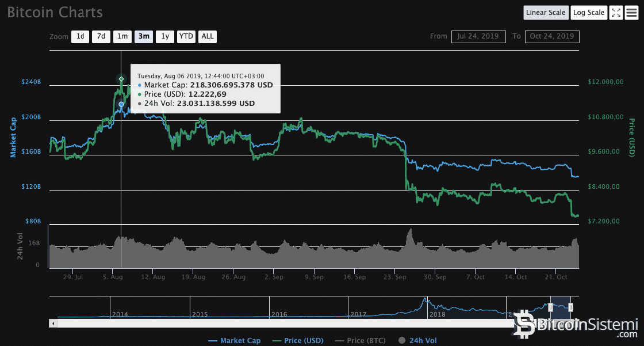
Task: Click the From date field
Action: tap(478, 37)
